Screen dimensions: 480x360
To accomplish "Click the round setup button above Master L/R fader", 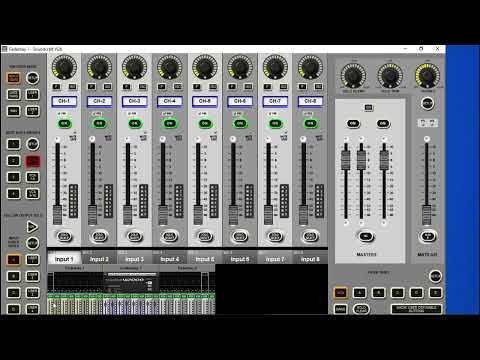I will coord(427,103).
